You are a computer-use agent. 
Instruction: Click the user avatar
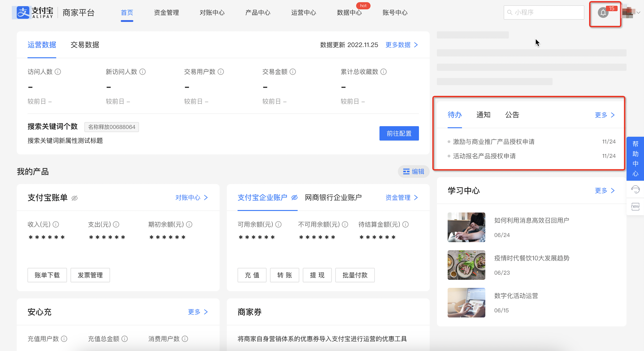(x=628, y=12)
